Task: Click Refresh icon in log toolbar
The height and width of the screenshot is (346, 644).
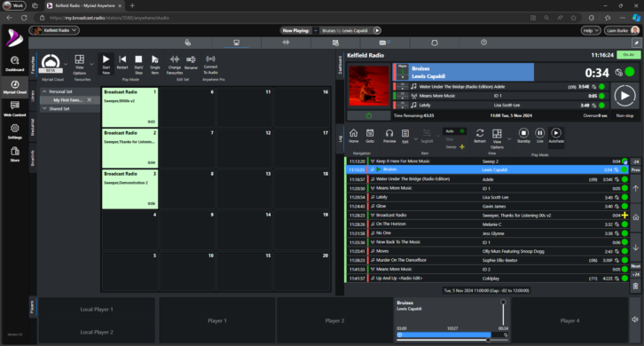Action: pyautogui.click(x=479, y=136)
